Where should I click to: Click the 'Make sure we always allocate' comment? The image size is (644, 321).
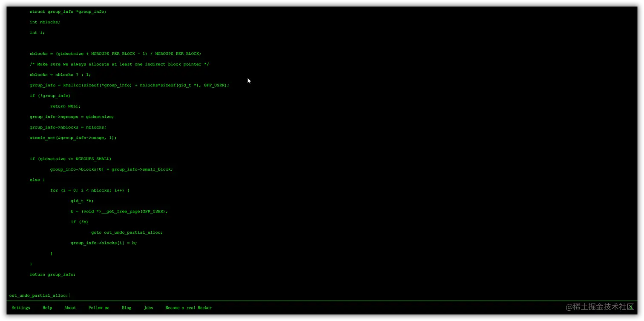pos(119,64)
